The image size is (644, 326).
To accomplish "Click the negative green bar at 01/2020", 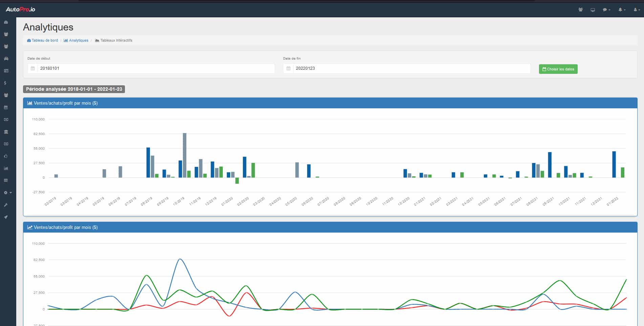I will tap(237, 180).
